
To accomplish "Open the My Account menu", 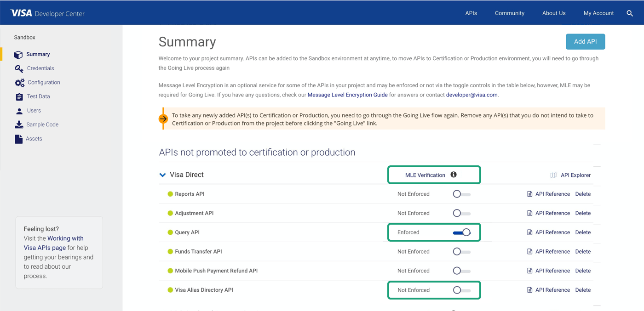I will (x=598, y=13).
